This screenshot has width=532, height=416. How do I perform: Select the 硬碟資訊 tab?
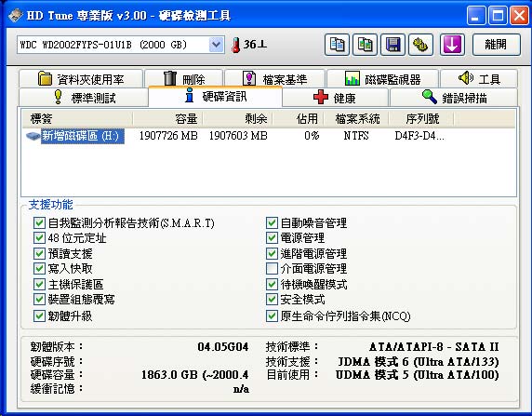(215, 97)
